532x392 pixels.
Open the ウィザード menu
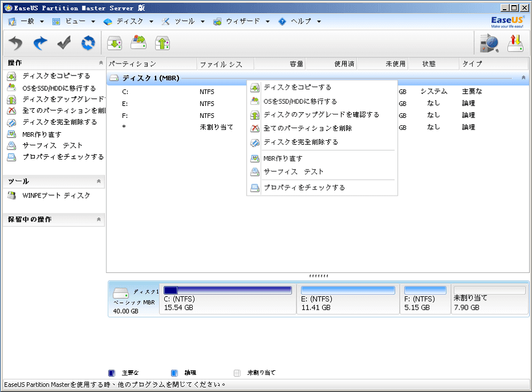click(242, 21)
